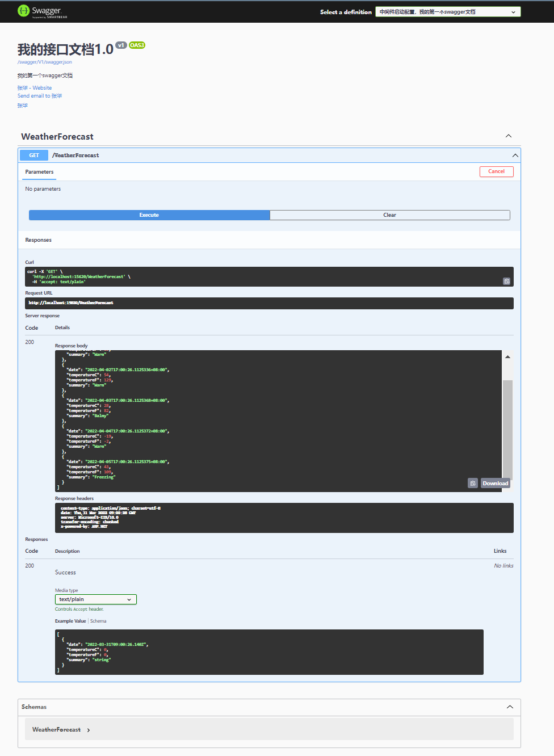Click the 我的接口文档1.0 title
554x756 pixels.
pyautogui.click(x=65, y=50)
